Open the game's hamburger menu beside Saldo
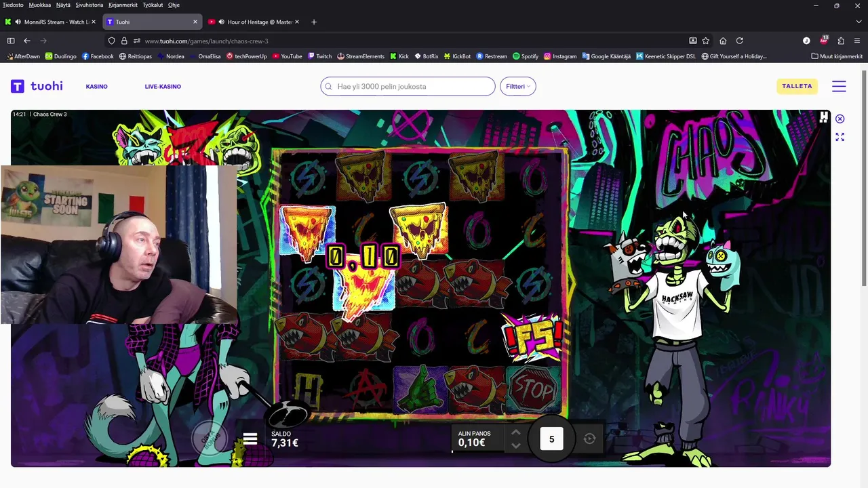 coord(250,439)
